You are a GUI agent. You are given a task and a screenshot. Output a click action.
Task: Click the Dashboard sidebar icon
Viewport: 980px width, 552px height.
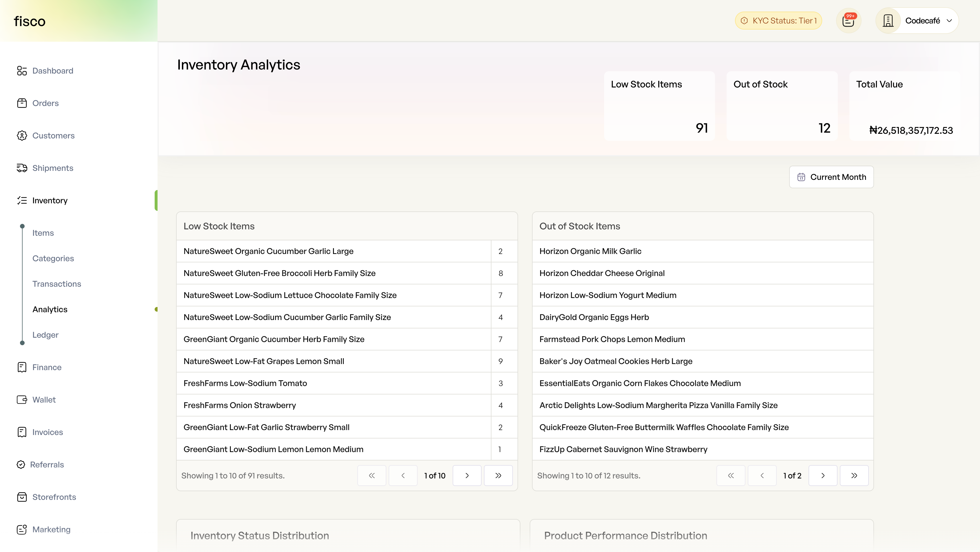(x=22, y=71)
